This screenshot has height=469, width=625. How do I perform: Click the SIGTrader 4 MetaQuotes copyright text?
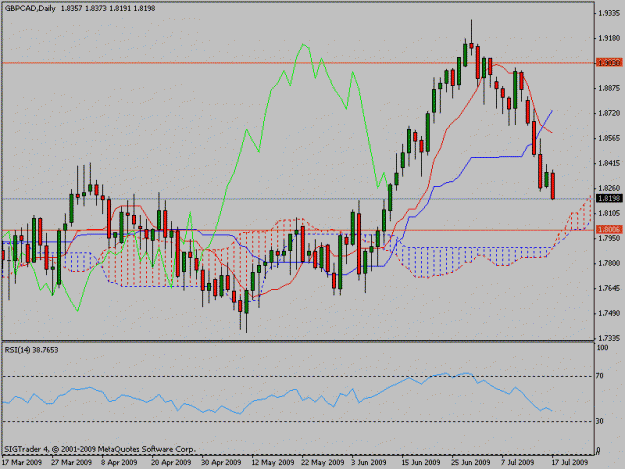100,449
